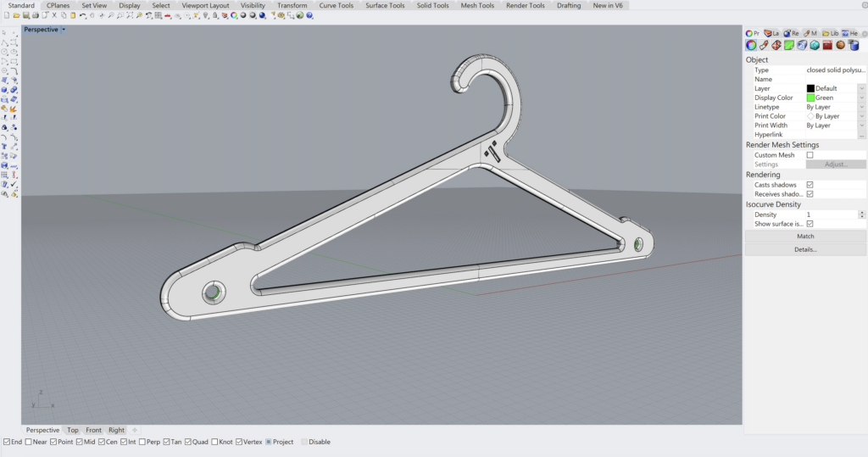Screen dimensions: 868x457
Task: Open the panel settings gear icon
Action: [x=864, y=33]
